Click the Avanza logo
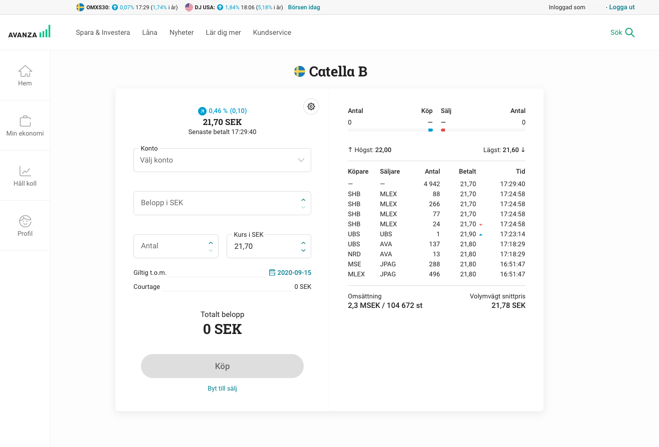Viewport: 659px width, 447px height. pyautogui.click(x=29, y=33)
